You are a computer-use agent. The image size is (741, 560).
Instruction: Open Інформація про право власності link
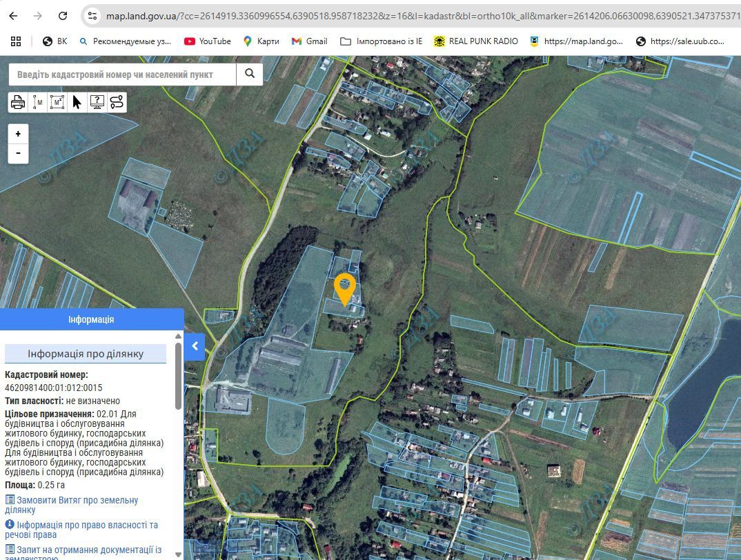(x=81, y=530)
